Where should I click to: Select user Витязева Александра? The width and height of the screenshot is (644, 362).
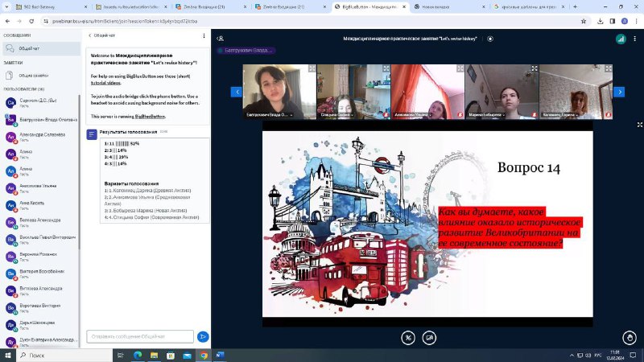point(40,291)
